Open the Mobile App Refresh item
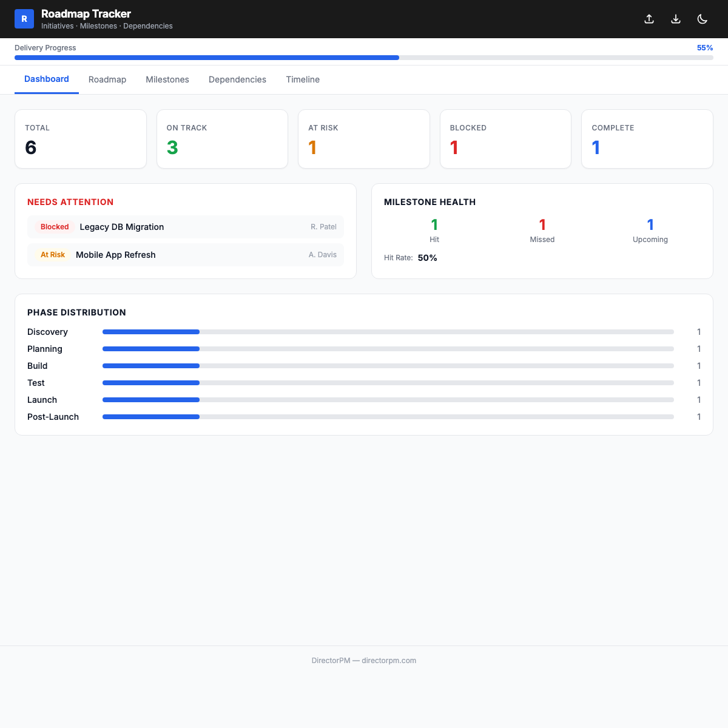Image resolution: width=728 pixels, height=728 pixels. 186,255
